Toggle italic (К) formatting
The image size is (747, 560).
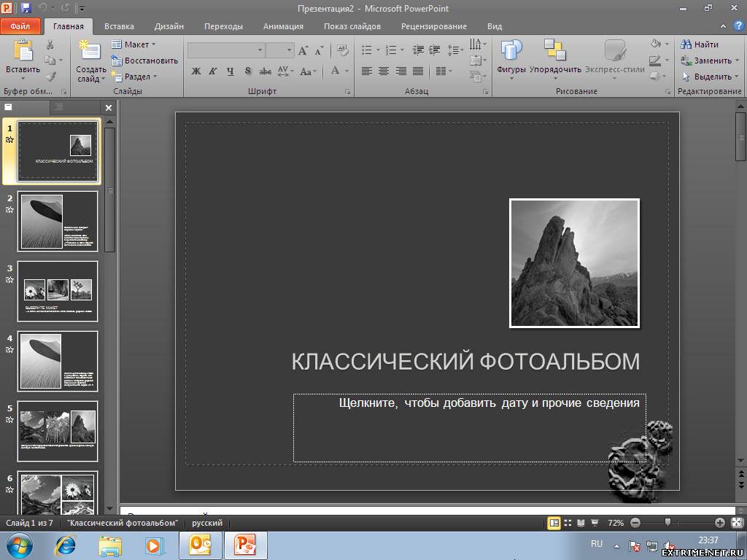(213, 71)
